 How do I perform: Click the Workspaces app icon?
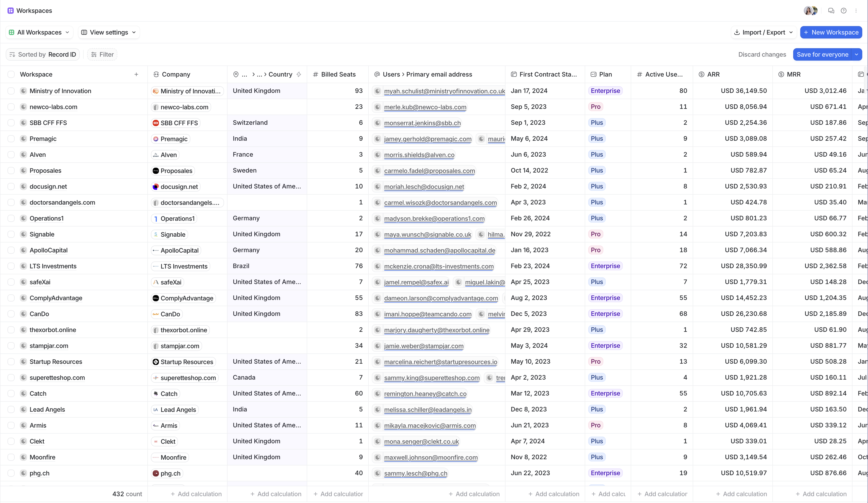[10, 11]
